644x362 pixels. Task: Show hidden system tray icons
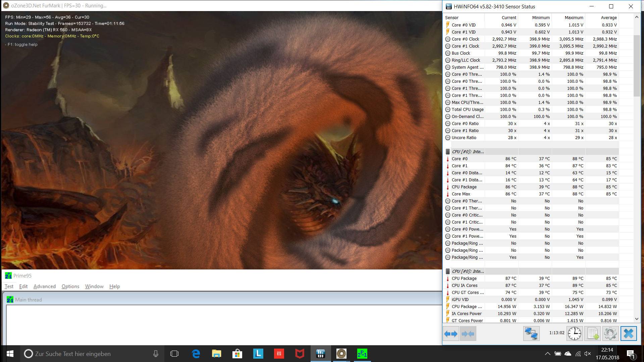point(547,354)
